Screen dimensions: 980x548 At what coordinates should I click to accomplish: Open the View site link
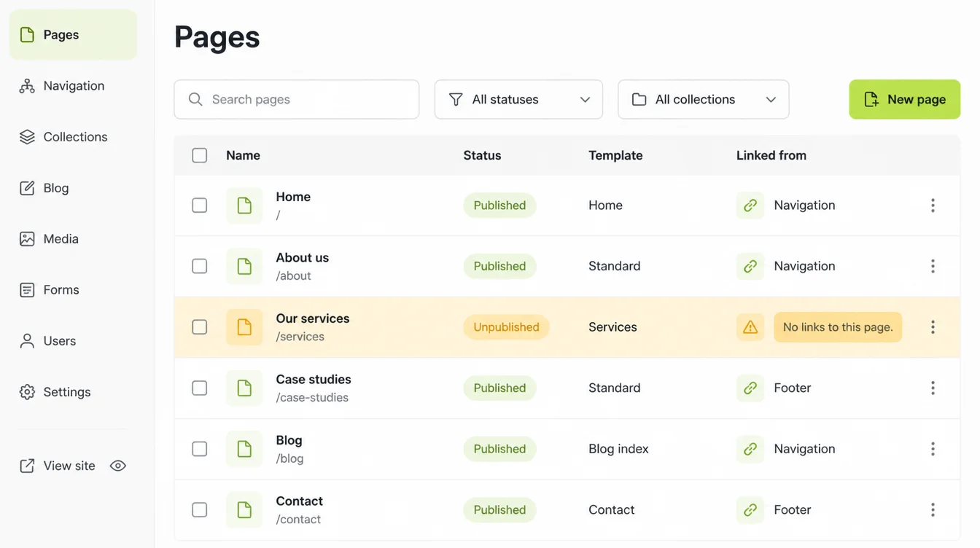tap(58, 466)
